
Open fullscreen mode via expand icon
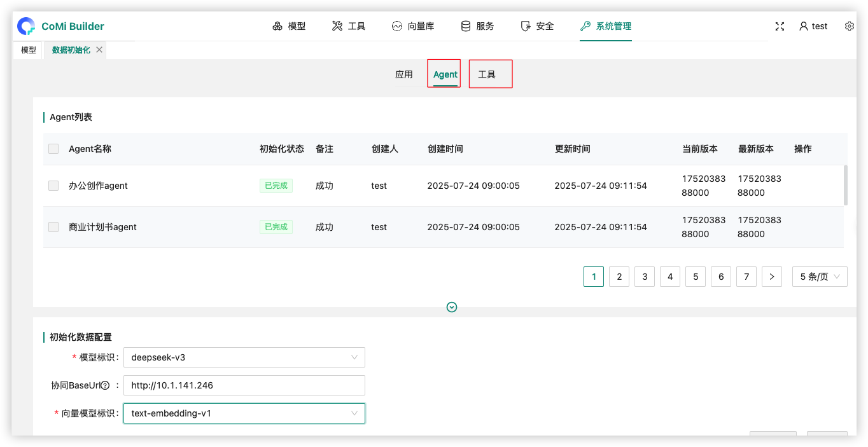click(780, 26)
